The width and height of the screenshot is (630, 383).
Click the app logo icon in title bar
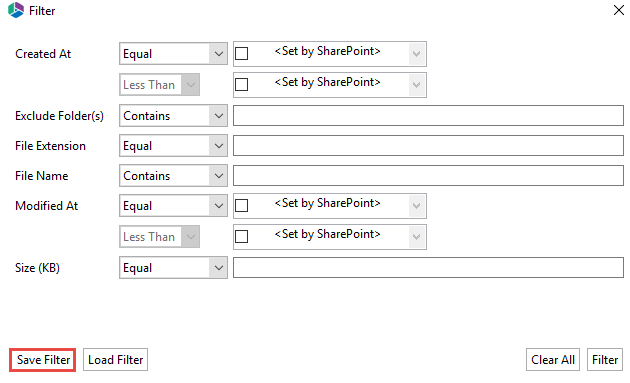(16, 10)
